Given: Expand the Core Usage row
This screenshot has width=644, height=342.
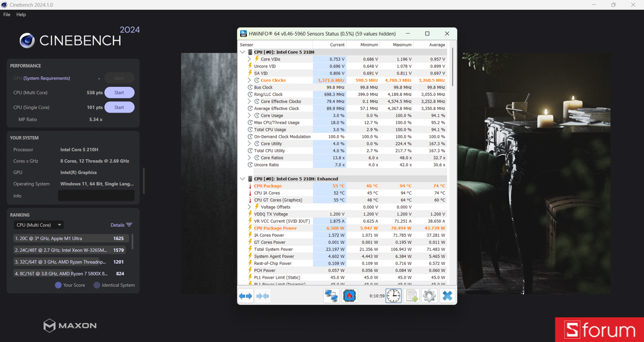Looking at the screenshot, I should (x=250, y=115).
